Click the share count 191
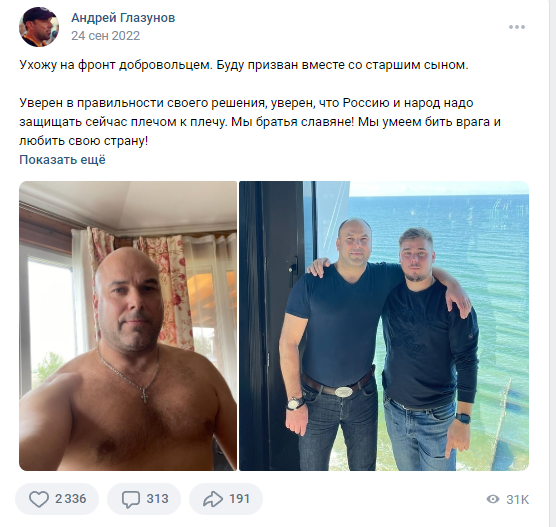 tap(240, 499)
